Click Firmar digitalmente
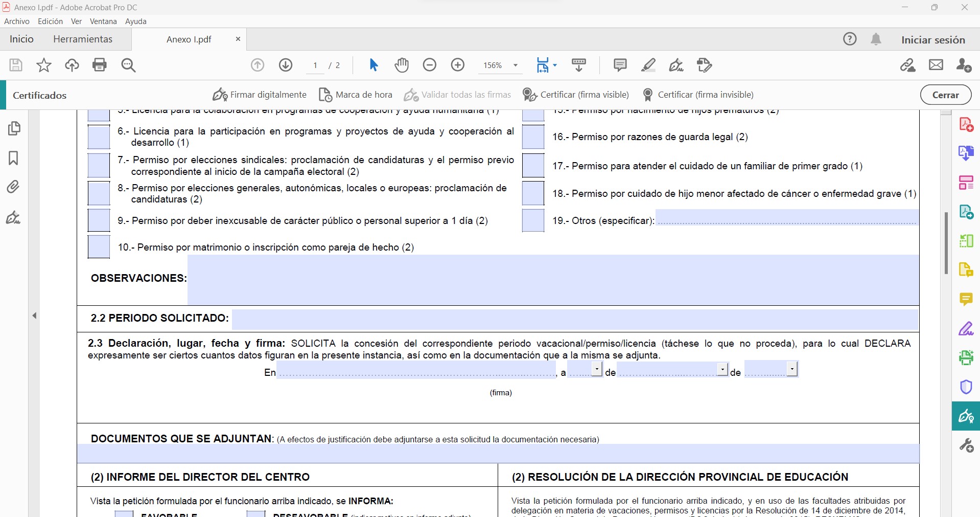Image resolution: width=980 pixels, height=517 pixels. click(260, 95)
